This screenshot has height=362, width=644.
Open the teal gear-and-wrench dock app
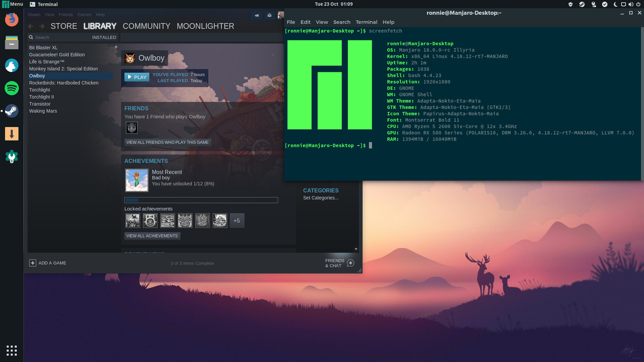[x=12, y=156]
